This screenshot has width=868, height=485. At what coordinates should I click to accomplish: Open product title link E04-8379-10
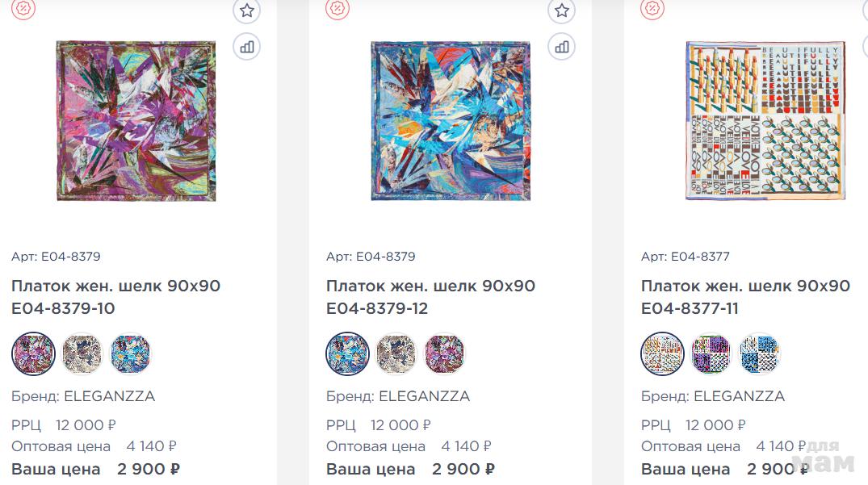[x=115, y=297]
